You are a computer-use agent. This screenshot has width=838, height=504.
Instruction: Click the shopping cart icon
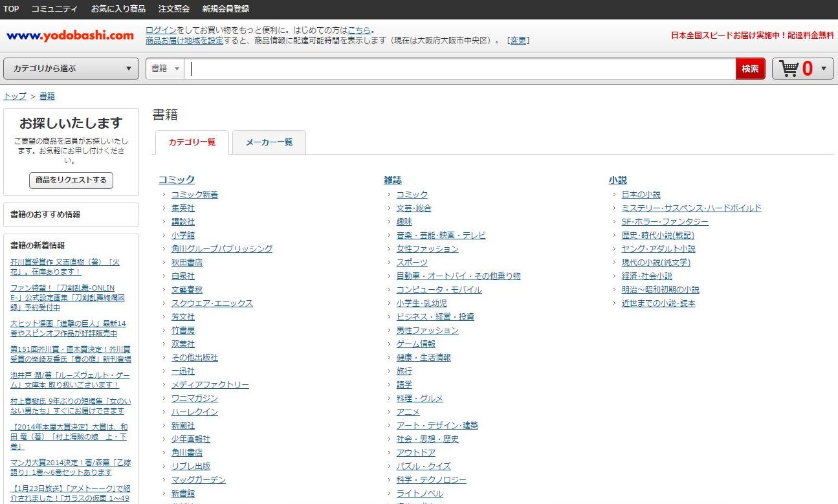(789, 69)
